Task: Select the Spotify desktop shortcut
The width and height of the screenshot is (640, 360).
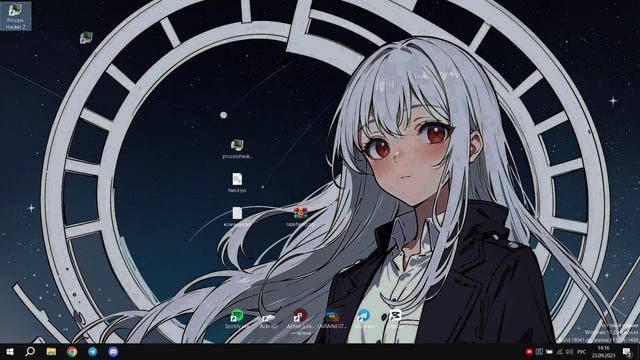Action: coord(237,319)
